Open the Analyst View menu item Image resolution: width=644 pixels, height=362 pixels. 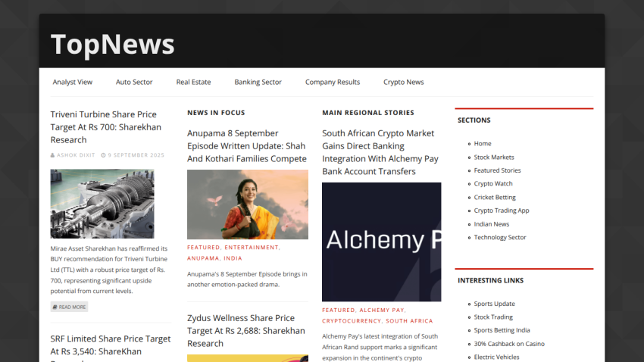(72, 82)
